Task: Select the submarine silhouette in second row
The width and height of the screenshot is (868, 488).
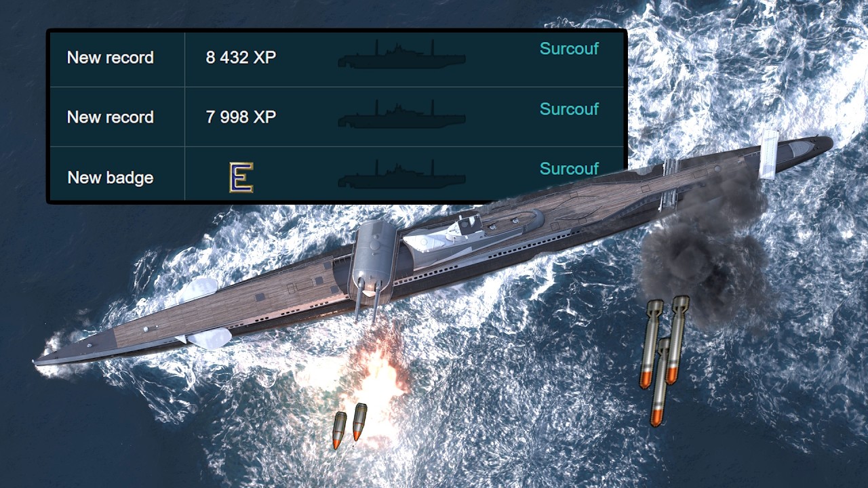Action: point(401,115)
